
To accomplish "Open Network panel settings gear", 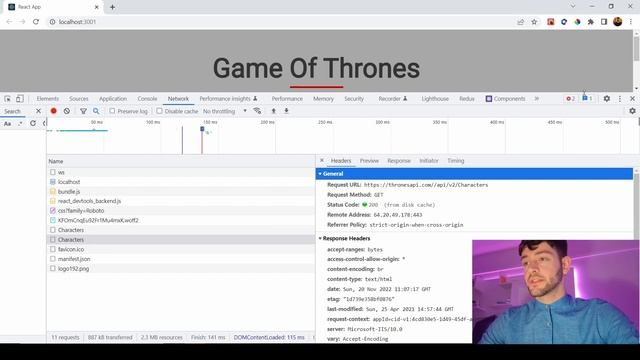I will coord(632,111).
